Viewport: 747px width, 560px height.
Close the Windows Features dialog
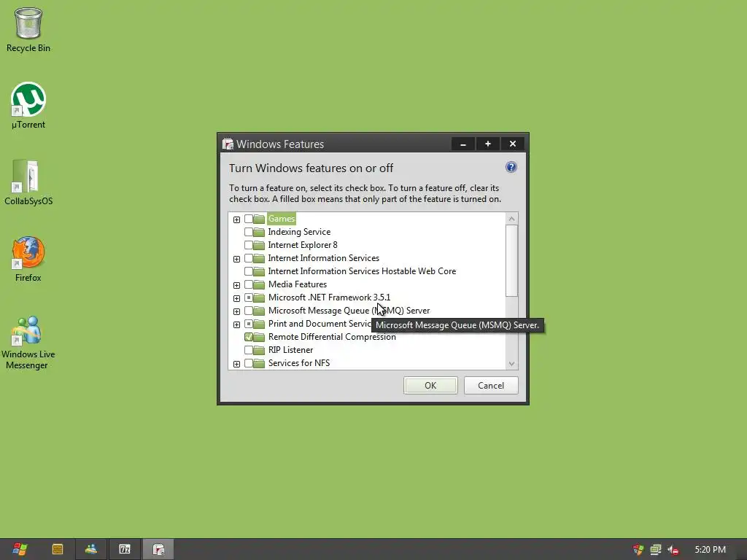click(x=513, y=144)
